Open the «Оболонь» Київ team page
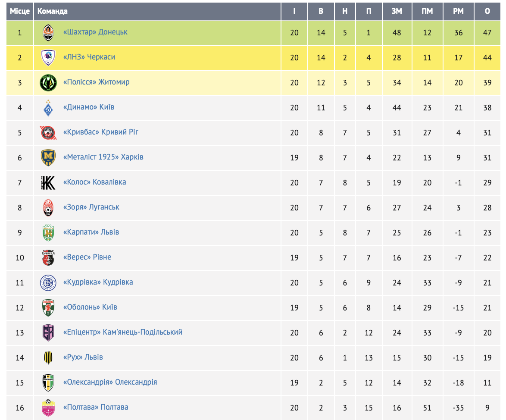Image resolution: width=506 pixels, height=420 pixels. click(90, 307)
